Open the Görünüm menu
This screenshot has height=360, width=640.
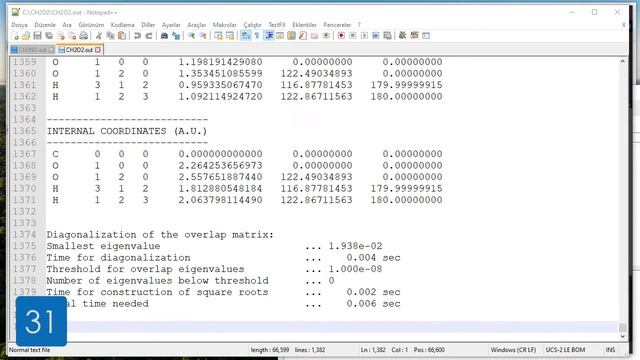pyautogui.click(x=91, y=25)
